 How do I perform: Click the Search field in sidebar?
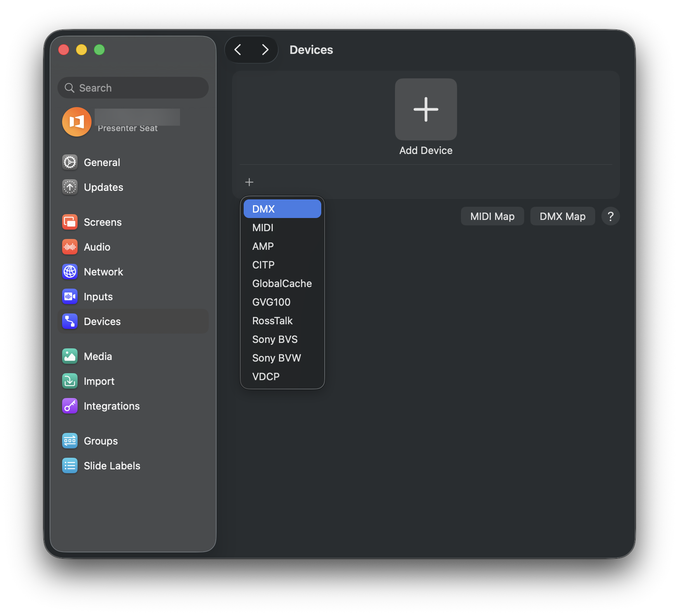coord(133,88)
